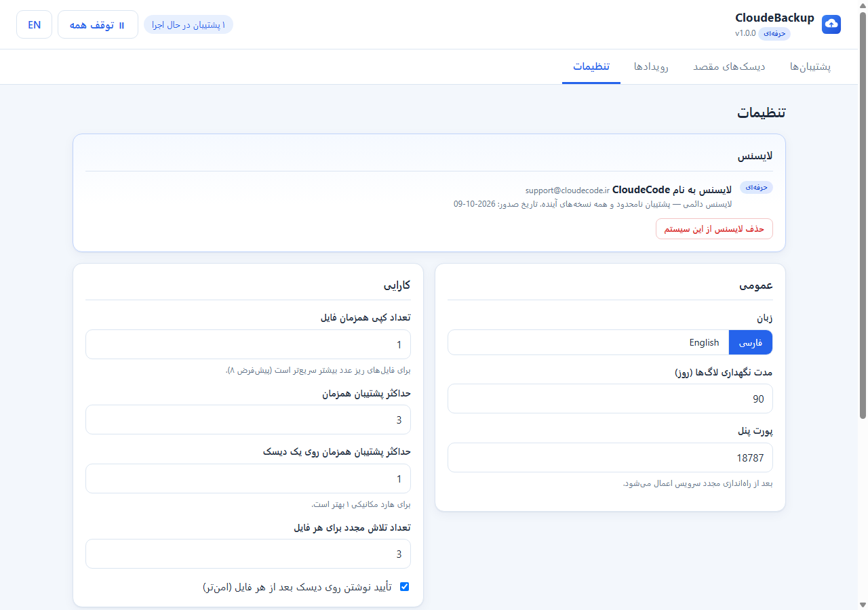
Task: Click the CloudeBackup title text
Action: coord(774,18)
